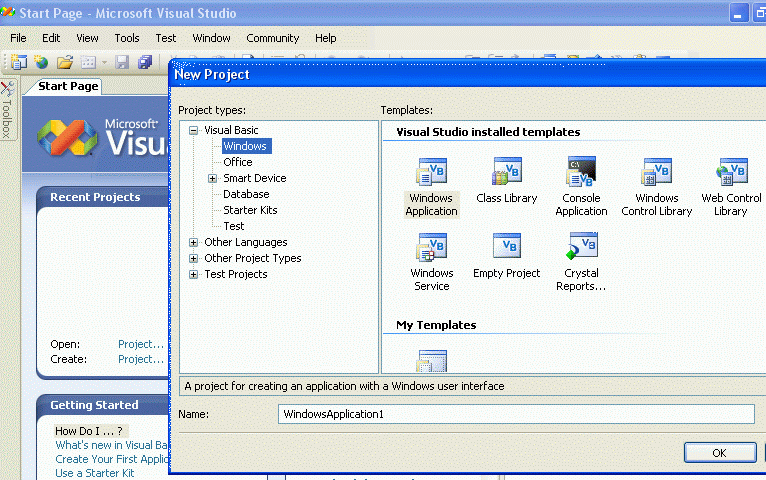Open the How Do I link

[89, 431]
